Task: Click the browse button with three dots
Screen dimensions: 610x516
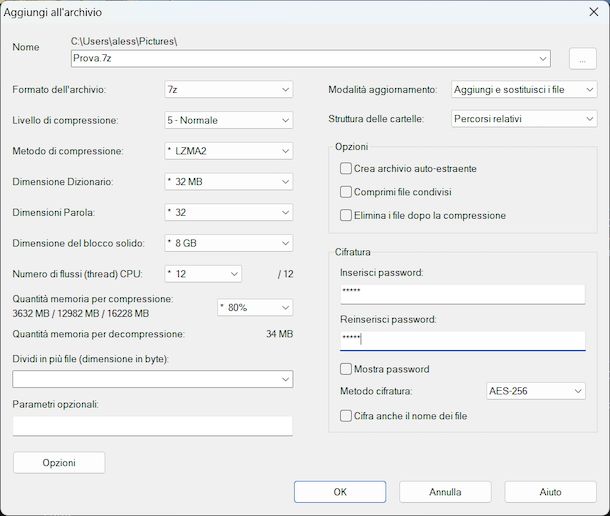Action: 582,58
